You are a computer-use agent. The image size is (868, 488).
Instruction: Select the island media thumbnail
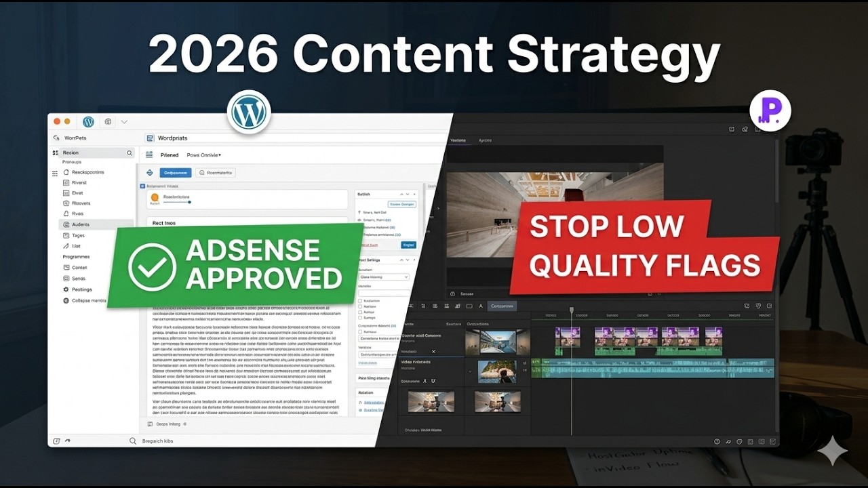click(x=497, y=371)
